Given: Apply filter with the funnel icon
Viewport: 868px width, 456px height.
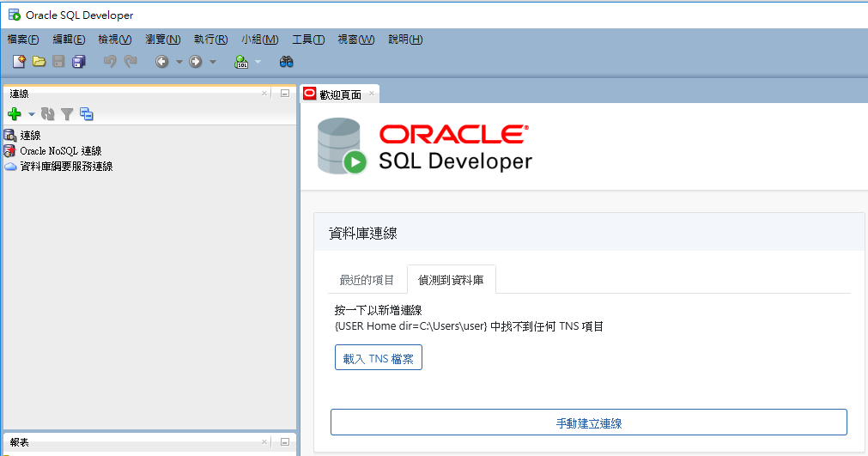Looking at the screenshot, I should coord(67,114).
